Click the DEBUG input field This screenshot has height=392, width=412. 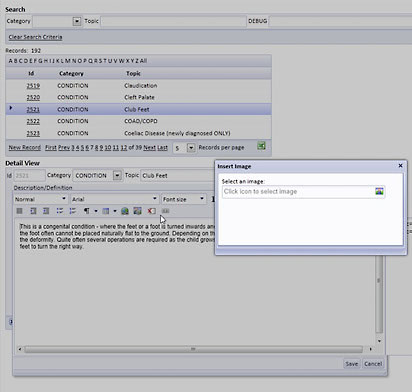click(x=340, y=21)
